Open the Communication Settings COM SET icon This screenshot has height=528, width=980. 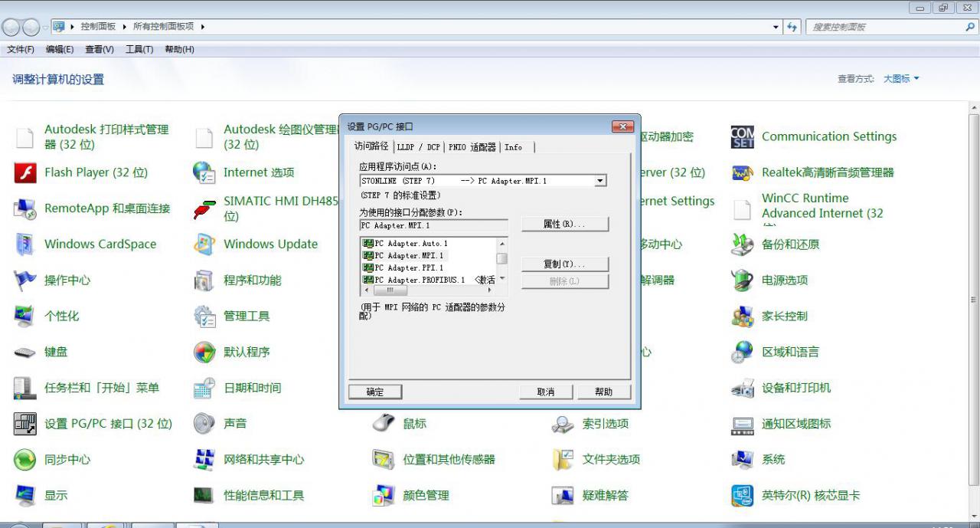pyautogui.click(x=743, y=137)
